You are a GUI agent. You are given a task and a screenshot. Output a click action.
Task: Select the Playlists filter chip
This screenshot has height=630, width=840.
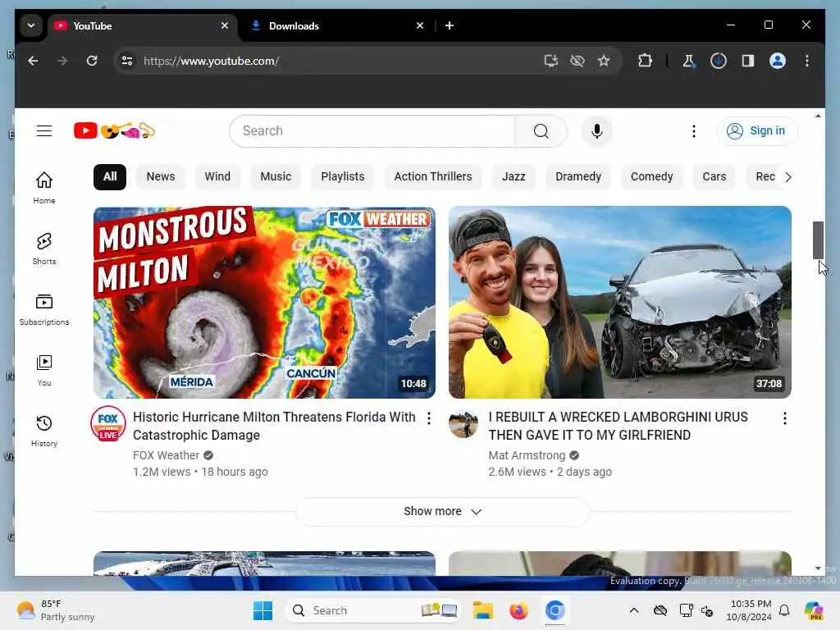pos(343,177)
